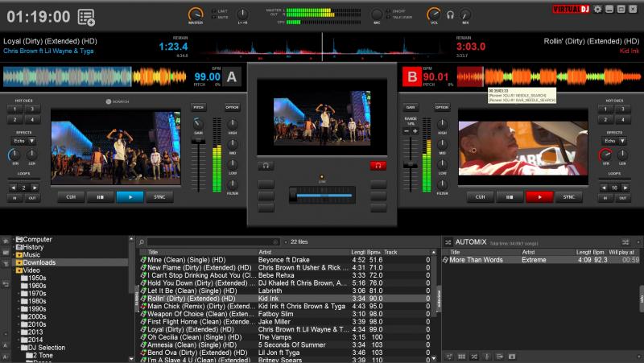Click the MIC knob in top bar
Screen dimensions: 644x363
[x=377, y=14]
